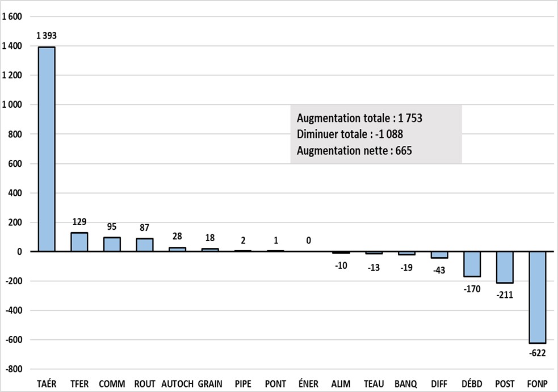Select the ÉNER axis label
The image size is (558, 392).
tap(308, 383)
